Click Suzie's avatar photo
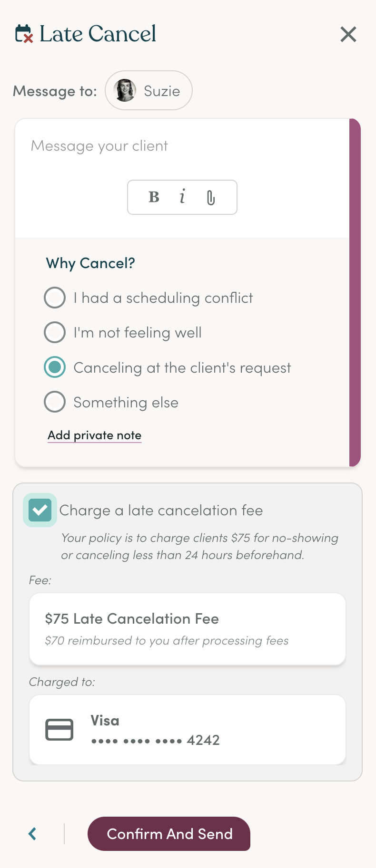The height and width of the screenshot is (868, 376). [x=125, y=90]
